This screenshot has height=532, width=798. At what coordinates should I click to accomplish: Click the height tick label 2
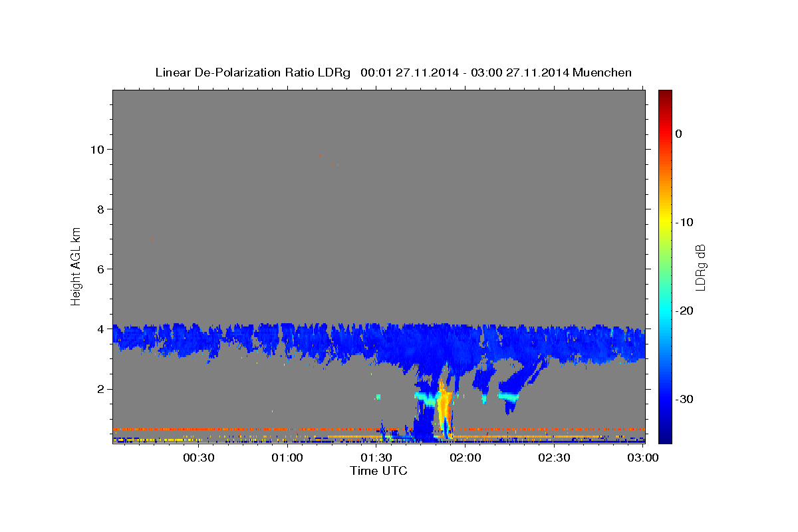point(101,388)
